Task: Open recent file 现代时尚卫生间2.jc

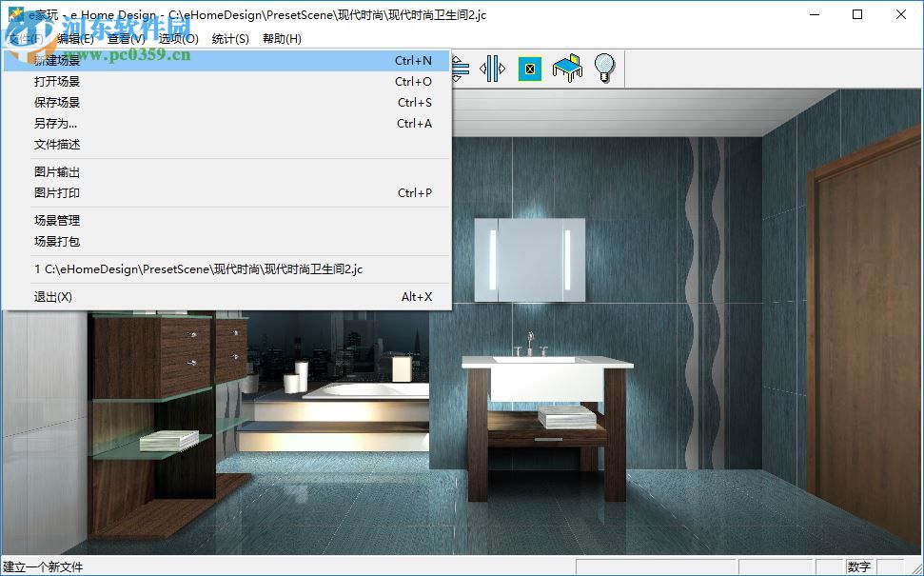Action: 226,269
